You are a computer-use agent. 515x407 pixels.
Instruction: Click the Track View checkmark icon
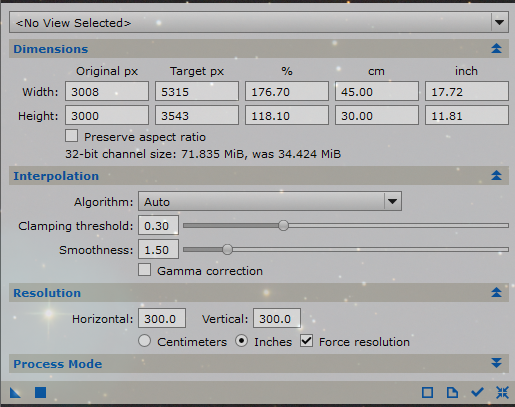(477, 392)
